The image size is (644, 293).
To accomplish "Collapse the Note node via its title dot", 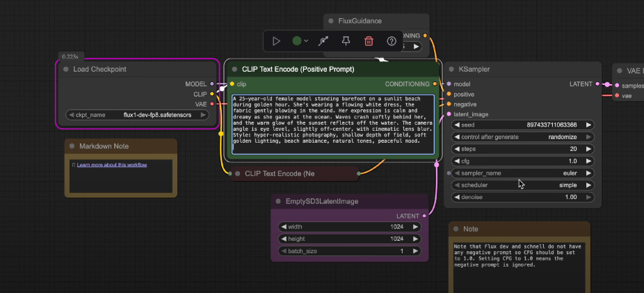I will [456, 229].
